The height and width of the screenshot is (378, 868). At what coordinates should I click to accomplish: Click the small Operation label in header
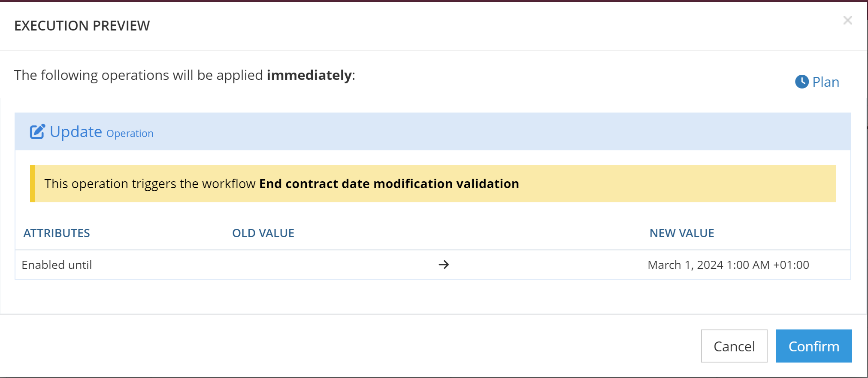130,134
